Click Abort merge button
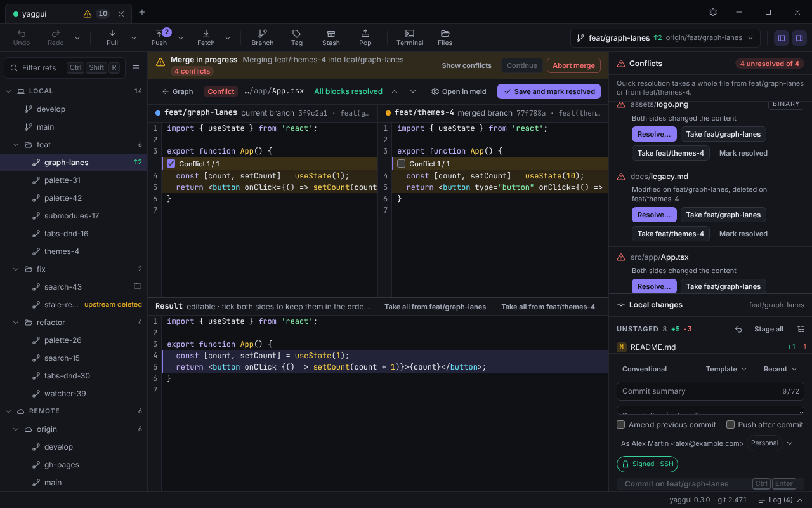 (x=573, y=65)
